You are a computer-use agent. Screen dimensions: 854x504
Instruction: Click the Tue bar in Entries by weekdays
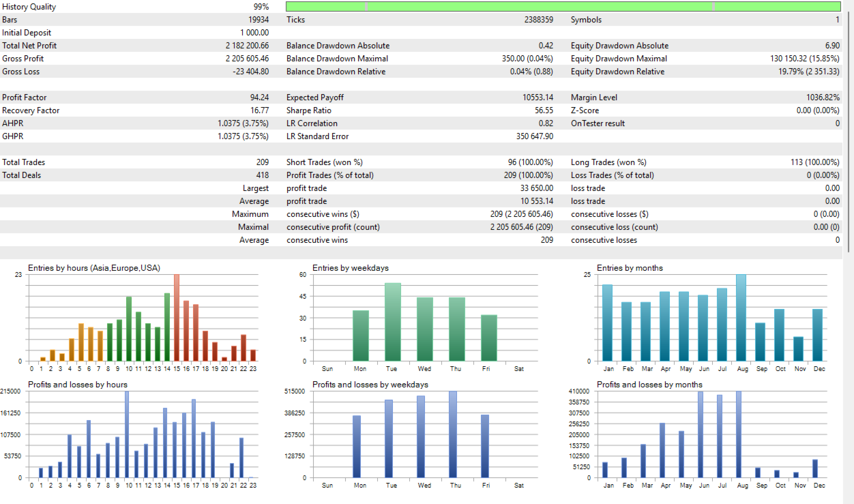pos(393,322)
